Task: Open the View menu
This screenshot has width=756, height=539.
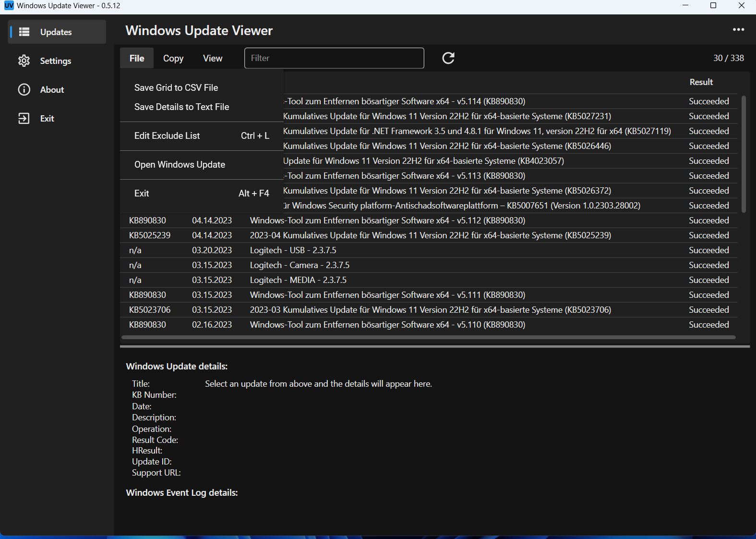Action: click(213, 58)
